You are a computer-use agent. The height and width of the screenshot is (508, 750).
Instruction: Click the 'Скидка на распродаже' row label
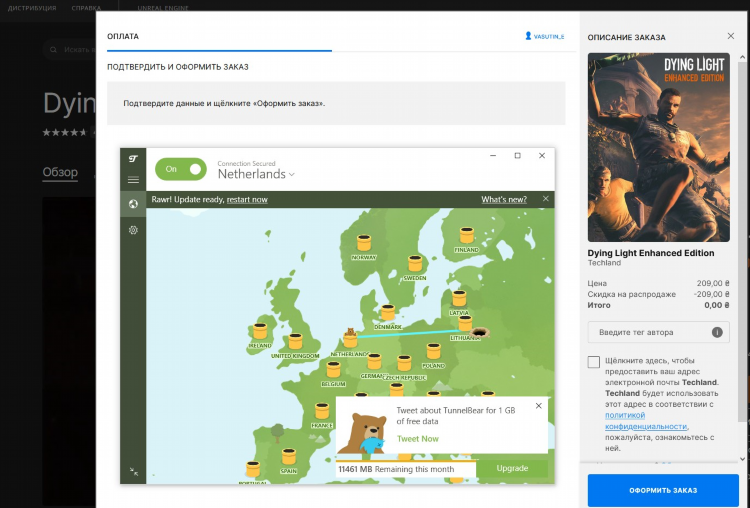[x=631, y=294]
